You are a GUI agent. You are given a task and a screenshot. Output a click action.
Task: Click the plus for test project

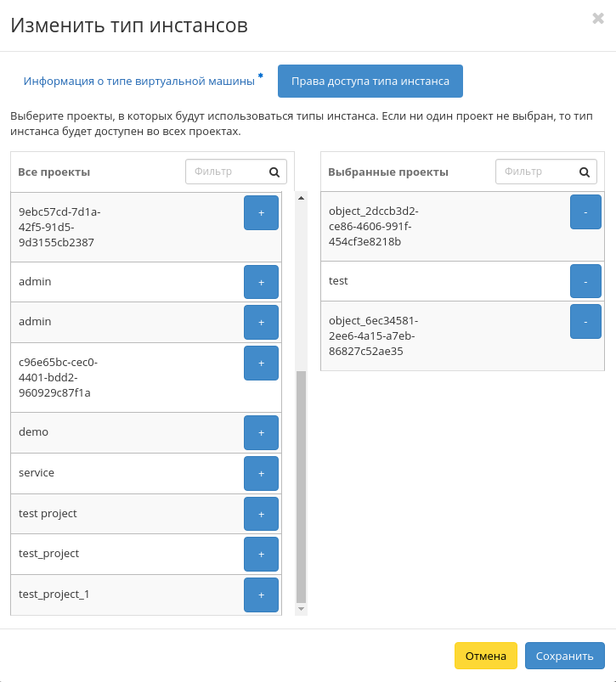tap(261, 514)
